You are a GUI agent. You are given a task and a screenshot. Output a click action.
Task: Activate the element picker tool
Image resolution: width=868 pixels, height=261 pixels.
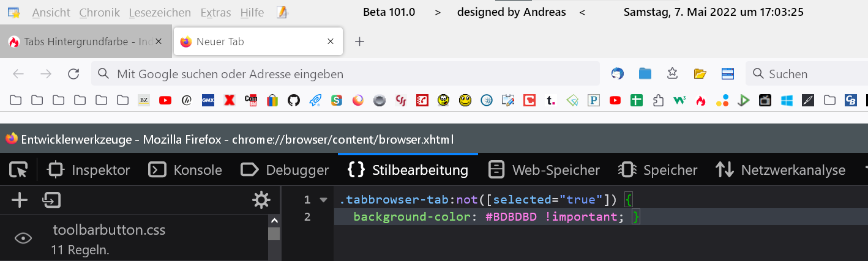point(18,170)
